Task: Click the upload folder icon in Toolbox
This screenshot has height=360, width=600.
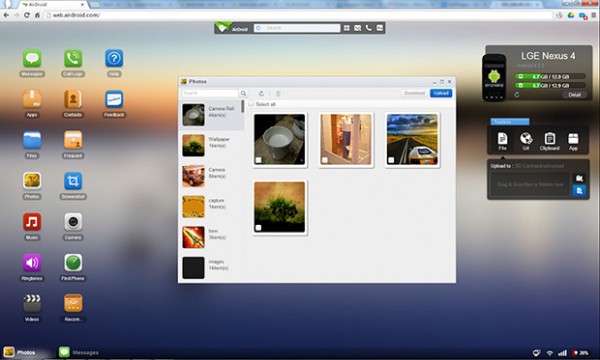Action: point(579,178)
